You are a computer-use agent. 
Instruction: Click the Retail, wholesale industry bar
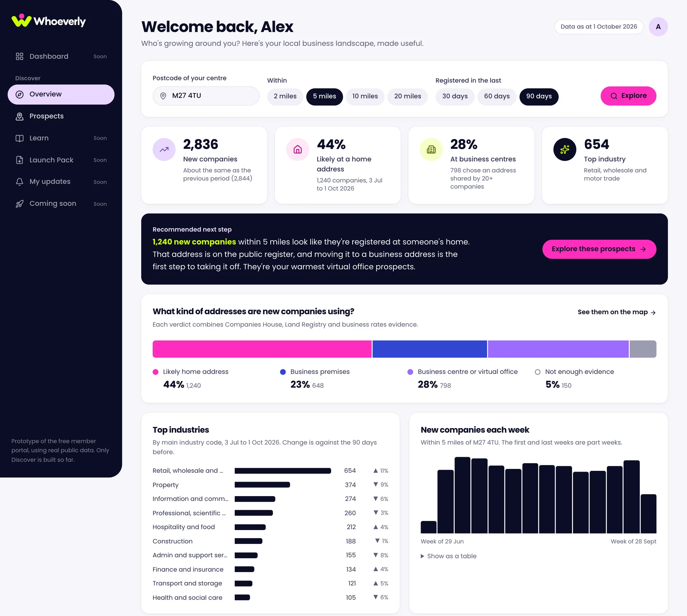(x=283, y=471)
